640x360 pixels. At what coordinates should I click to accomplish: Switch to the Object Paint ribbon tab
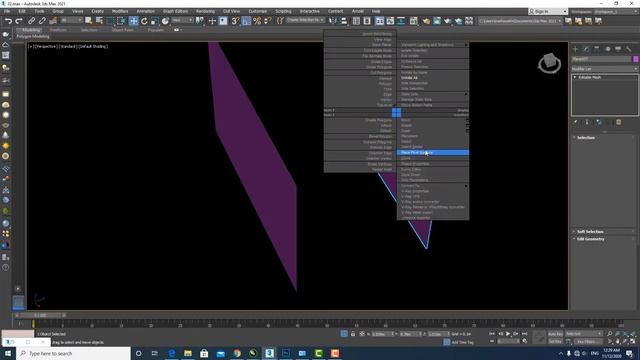(122, 30)
